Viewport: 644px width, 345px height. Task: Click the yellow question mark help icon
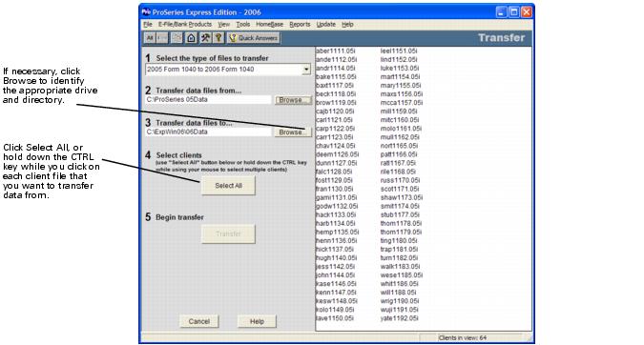point(218,38)
